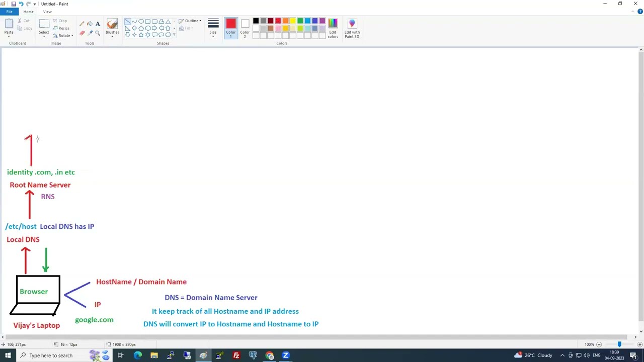Click the Rectangular selection icon
The width and height of the screenshot is (644, 362).
point(44,24)
